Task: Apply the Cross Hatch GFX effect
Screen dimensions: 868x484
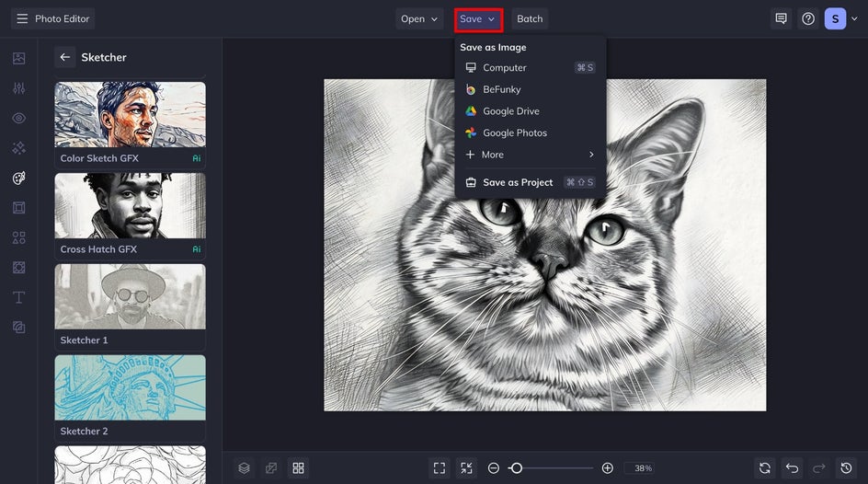Action: (130, 216)
